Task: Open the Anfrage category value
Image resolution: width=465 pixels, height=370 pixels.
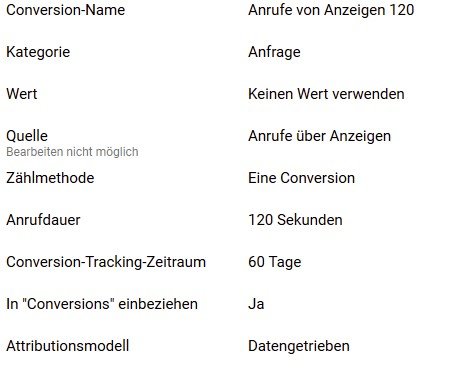Action: click(274, 53)
